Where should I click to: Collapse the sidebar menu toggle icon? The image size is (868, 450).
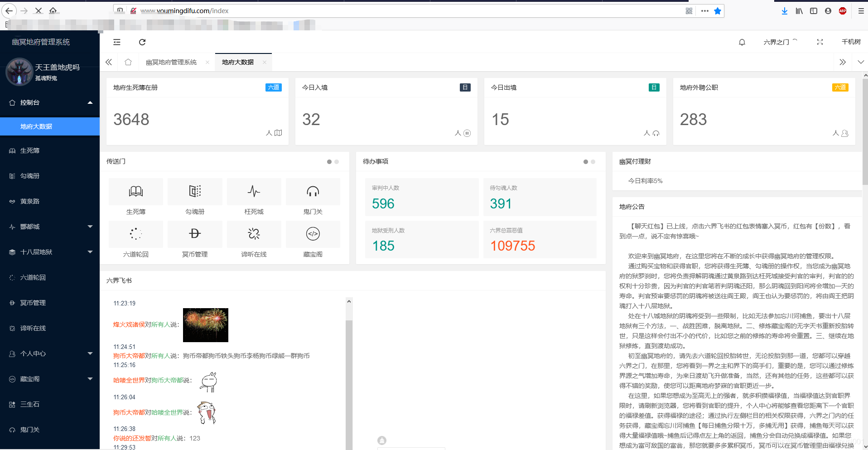tap(117, 42)
